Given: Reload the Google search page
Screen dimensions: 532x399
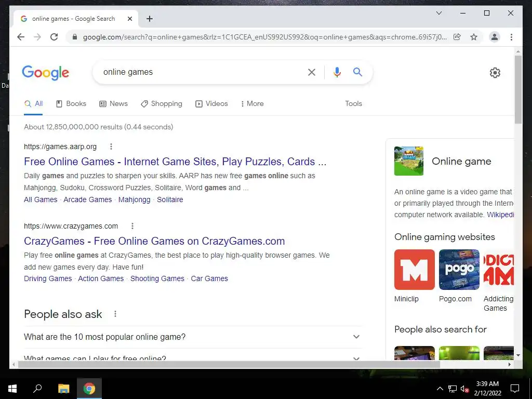Looking at the screenshot, I should 54,37.
